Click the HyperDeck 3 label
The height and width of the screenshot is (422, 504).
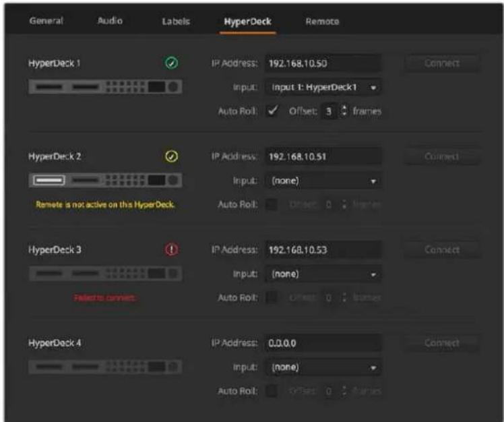tap(55, 249)
